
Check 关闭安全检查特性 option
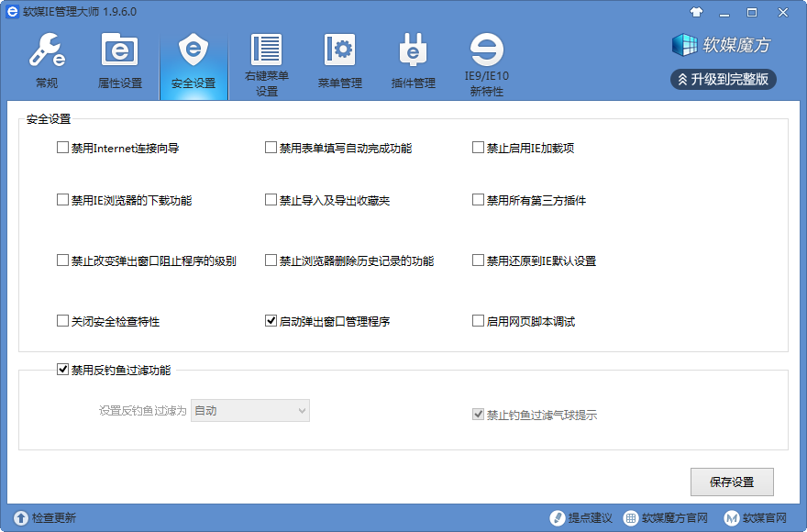click(x=62, y=321)
